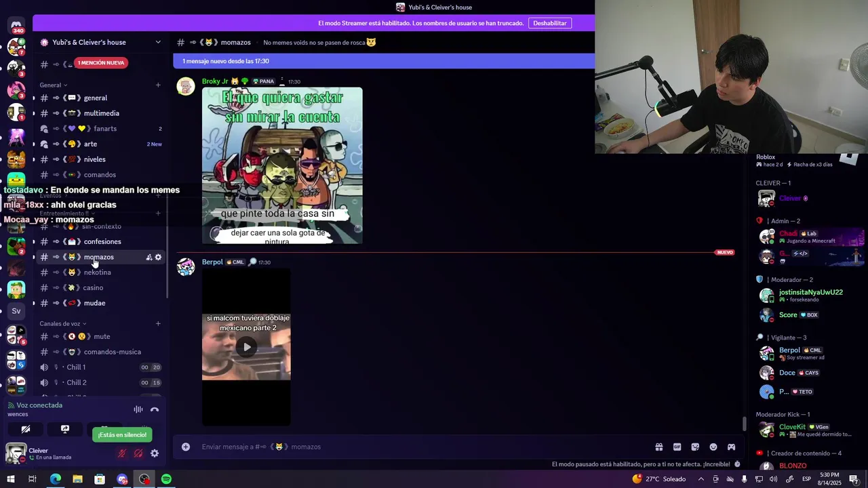Undeafen headphones in user panel
Screen dimensions: 868x488
138,453
